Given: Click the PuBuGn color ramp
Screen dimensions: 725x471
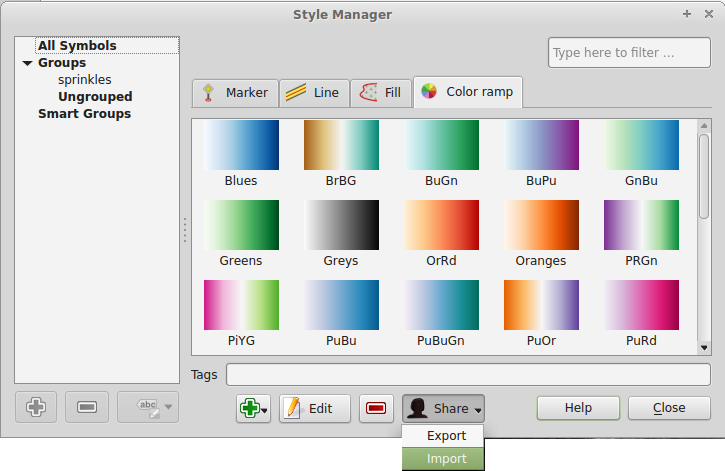Looking at the screenshot, I should pyautogui.click(x=442, y=305).
